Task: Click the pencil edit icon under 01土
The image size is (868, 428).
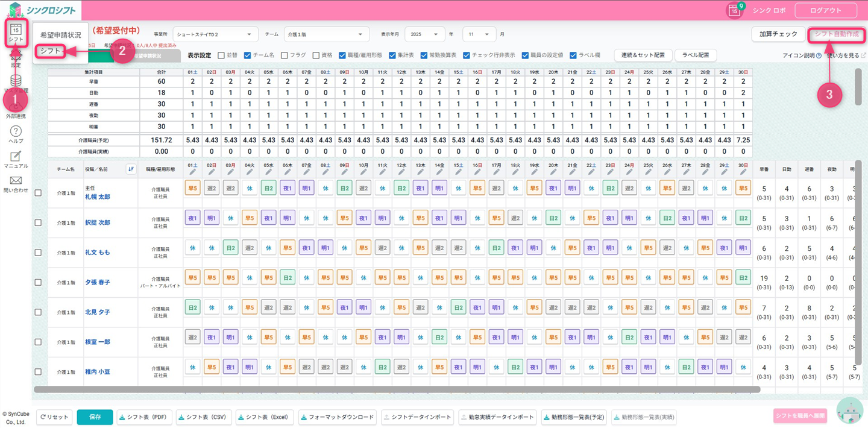Action: click(192, 172)
